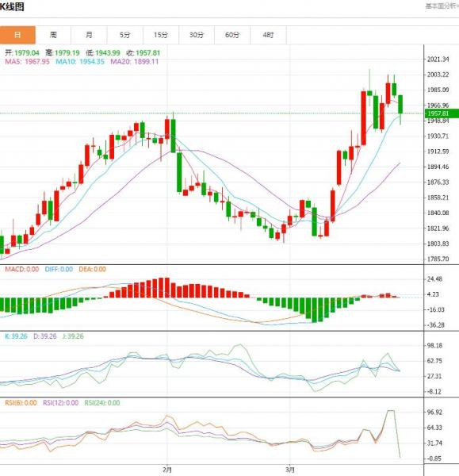Click the MA5 indicator label
The image size is (459, 476).
point(27,62)
